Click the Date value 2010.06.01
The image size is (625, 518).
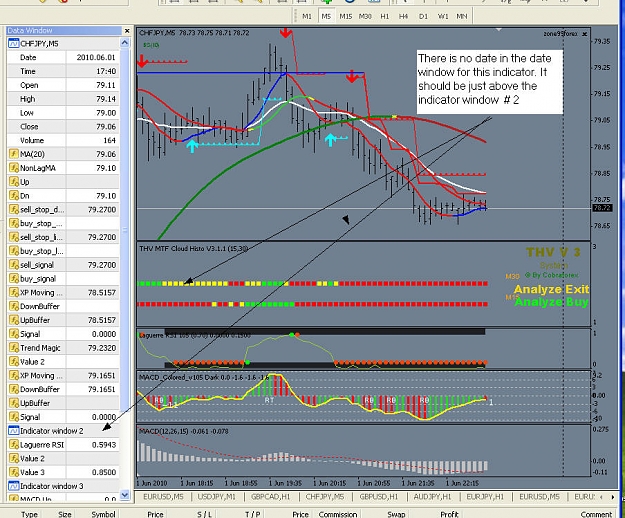(x=96, y=57)
